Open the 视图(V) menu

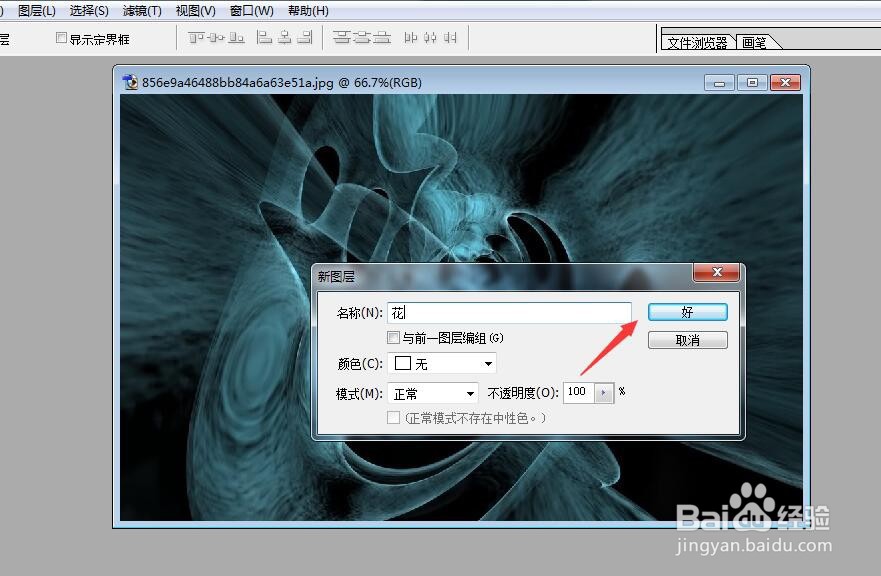pyautogui.click(x=195, y=11)
